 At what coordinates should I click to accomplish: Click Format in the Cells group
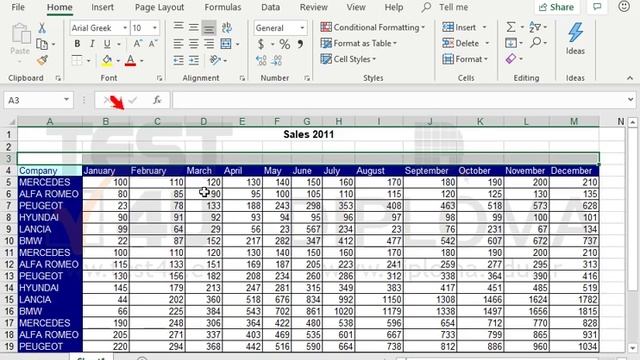(x=465, y=59)
